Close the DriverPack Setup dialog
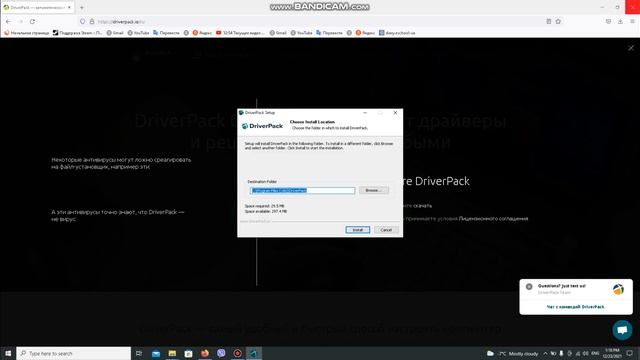 [x=395, y=113]
